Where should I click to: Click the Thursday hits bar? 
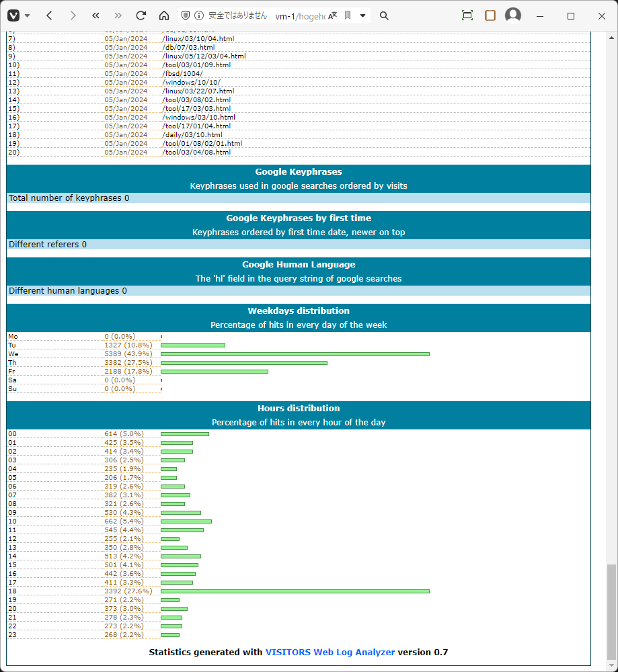click(x=244, y=363)
